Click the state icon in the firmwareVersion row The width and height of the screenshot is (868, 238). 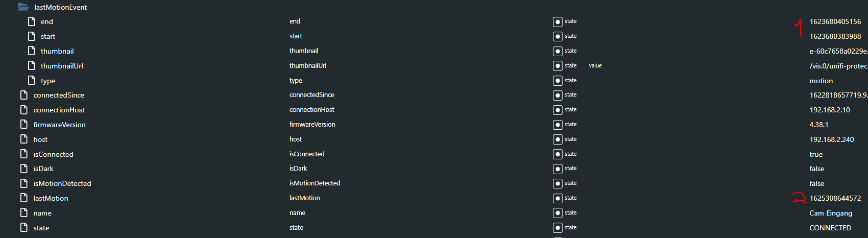558,125
